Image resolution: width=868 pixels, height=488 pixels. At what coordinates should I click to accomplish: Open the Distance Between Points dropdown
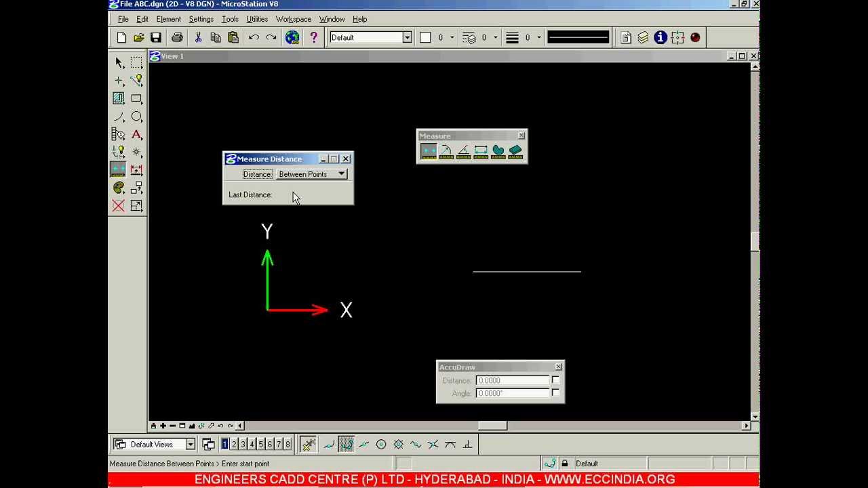[312, 174]
